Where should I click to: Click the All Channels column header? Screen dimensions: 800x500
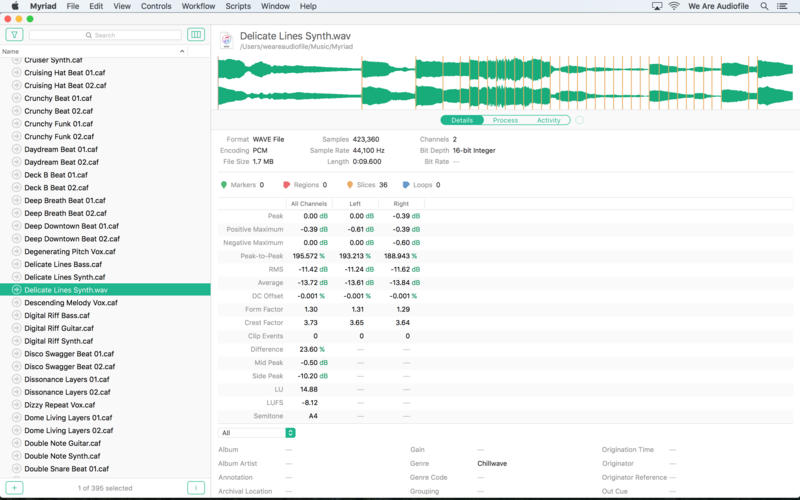[x=309, y=204]
